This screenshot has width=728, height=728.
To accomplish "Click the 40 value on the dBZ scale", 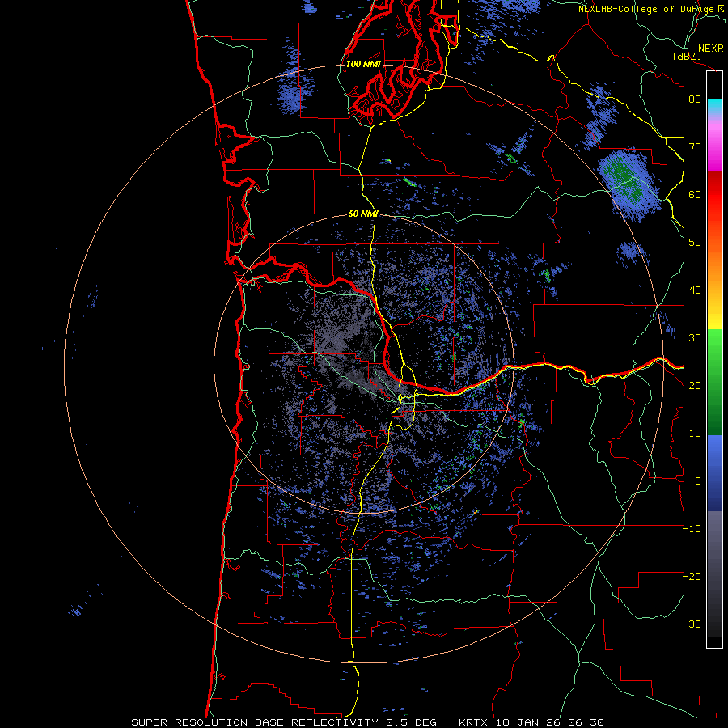I will 695,290.
